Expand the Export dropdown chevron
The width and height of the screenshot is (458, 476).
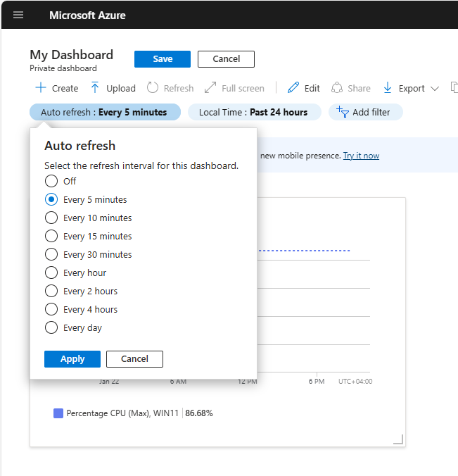434,89
